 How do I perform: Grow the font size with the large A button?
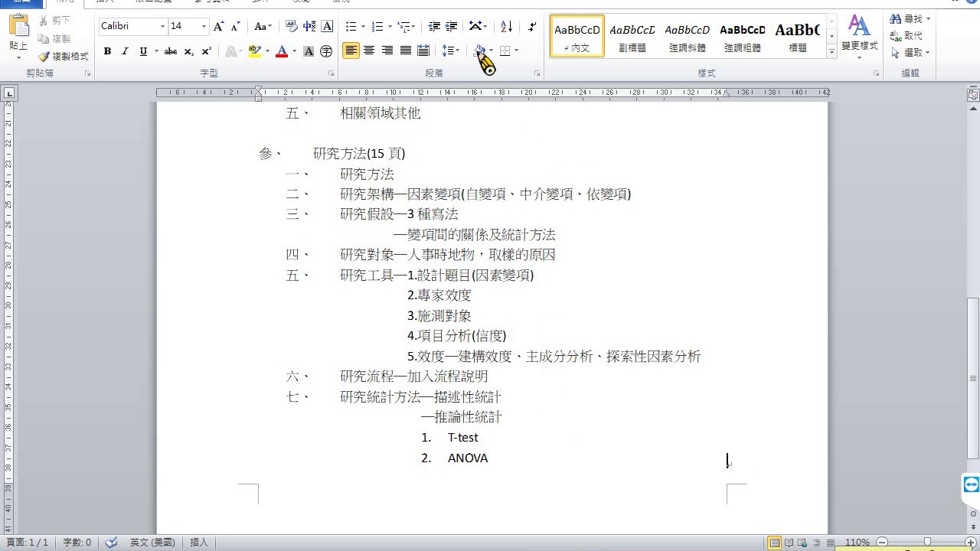point(219,26)
